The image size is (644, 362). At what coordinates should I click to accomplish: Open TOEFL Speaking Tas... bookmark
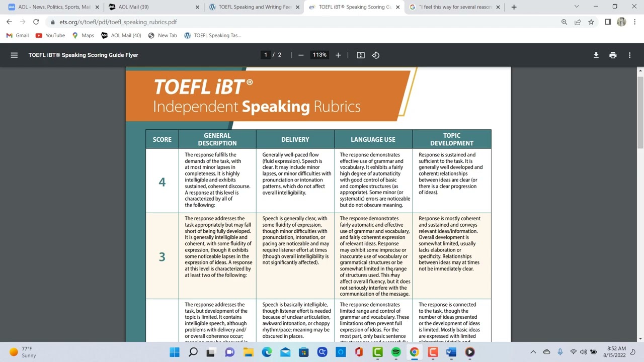pos(213,36)
